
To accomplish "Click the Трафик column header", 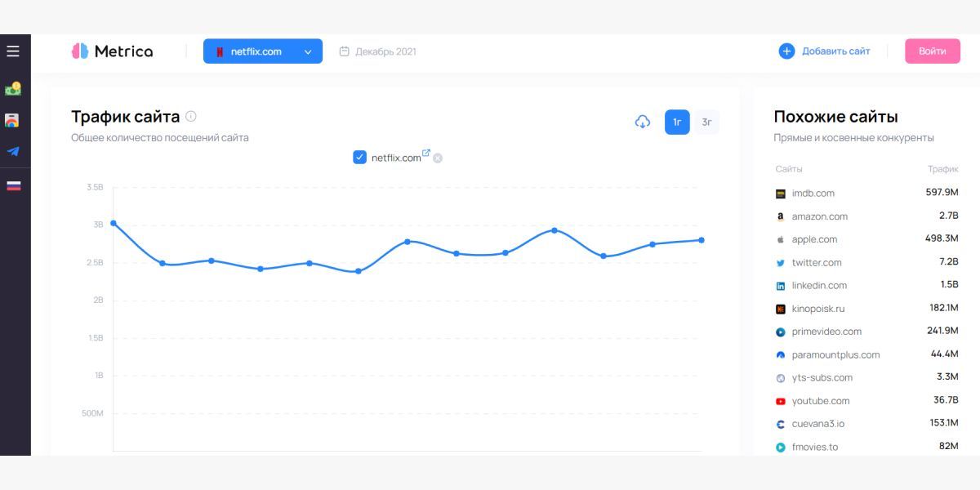I will click(x=942, y=169).
